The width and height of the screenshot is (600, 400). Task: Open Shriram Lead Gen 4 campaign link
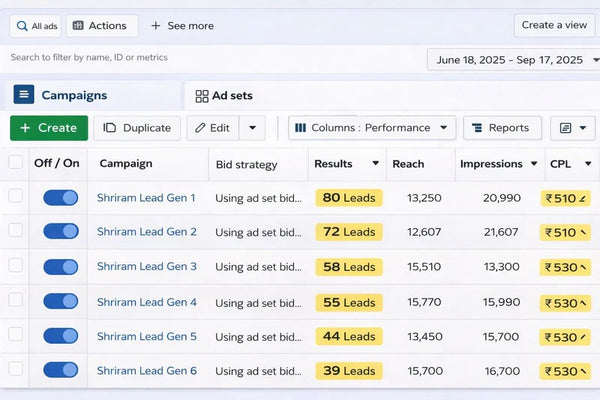[x=147, y=302]
